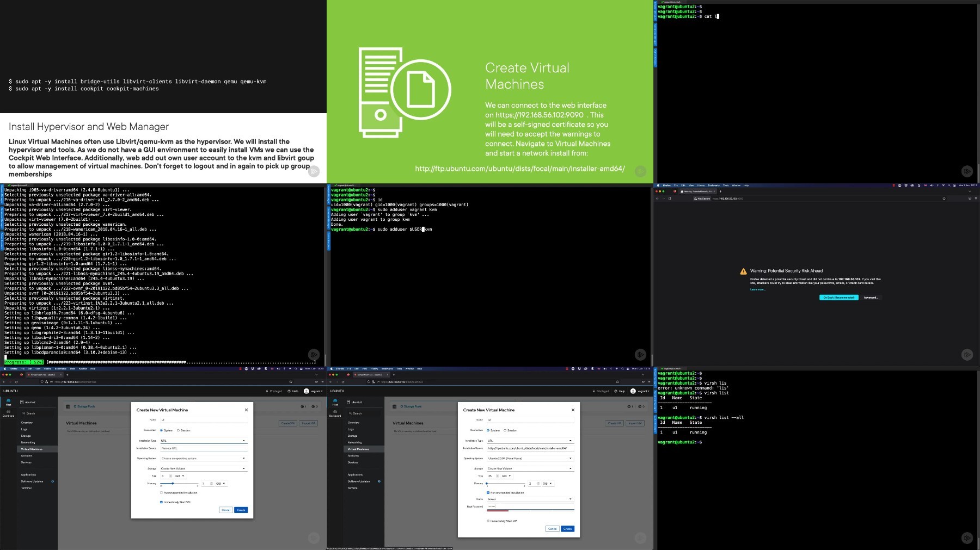Click Apple logo above the security warning page
This screenshot has height=550, width=980.
[x=657, y=186]
